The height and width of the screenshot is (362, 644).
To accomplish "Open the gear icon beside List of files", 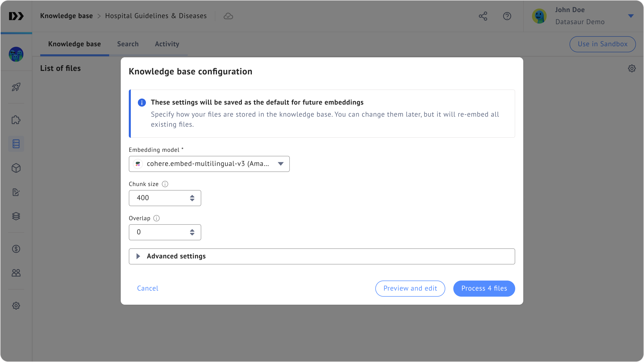I will (x=632, y=68).
